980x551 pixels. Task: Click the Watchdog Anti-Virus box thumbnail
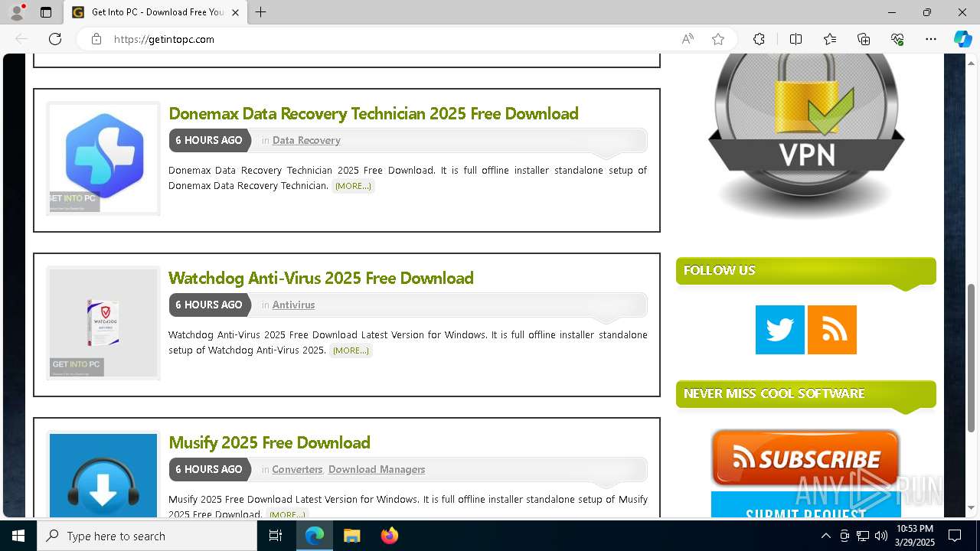(x=103, y=323)
